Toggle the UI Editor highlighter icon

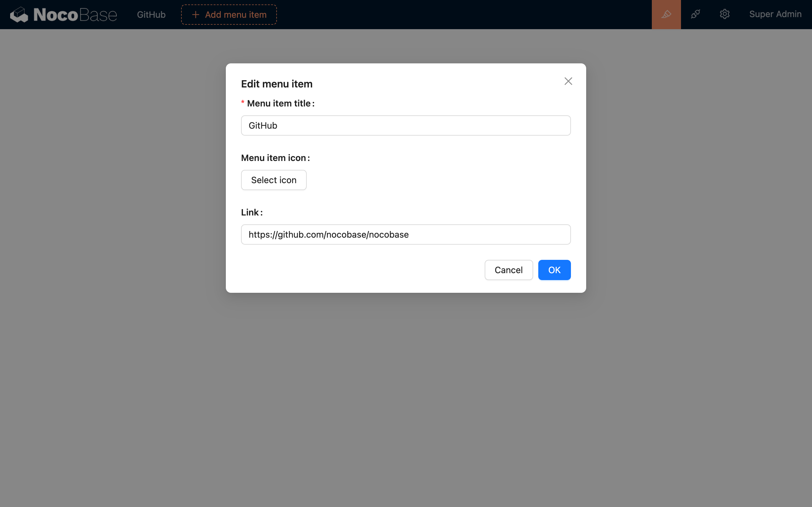666,15
